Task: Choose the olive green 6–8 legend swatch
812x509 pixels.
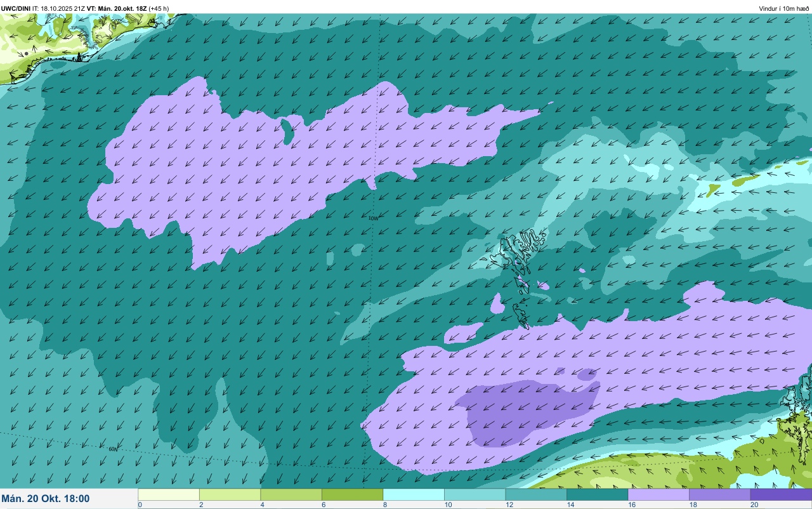Action: 352,494
